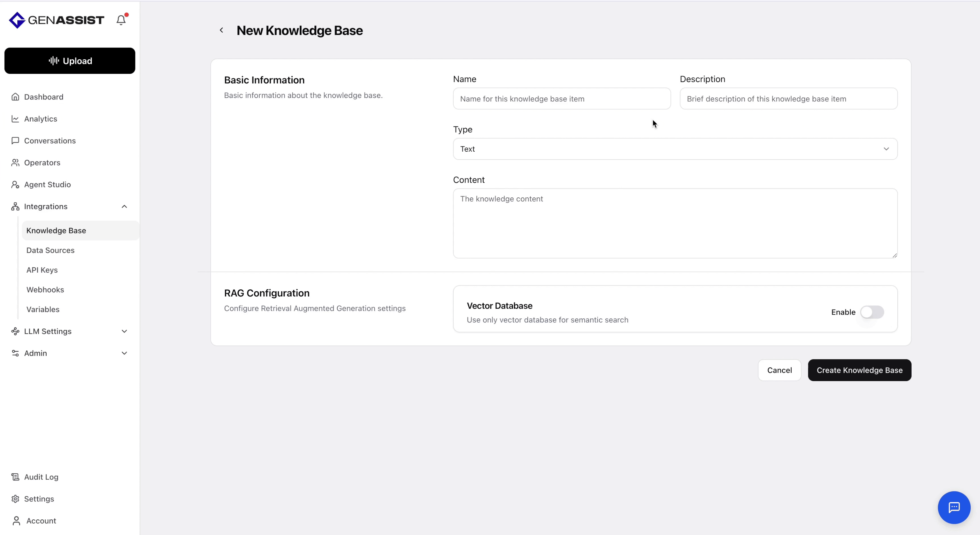Image resolution: width=980 pixels, height=535 pixels.
Task: Select API Keys under Integrations
Action: click(42, 270)
